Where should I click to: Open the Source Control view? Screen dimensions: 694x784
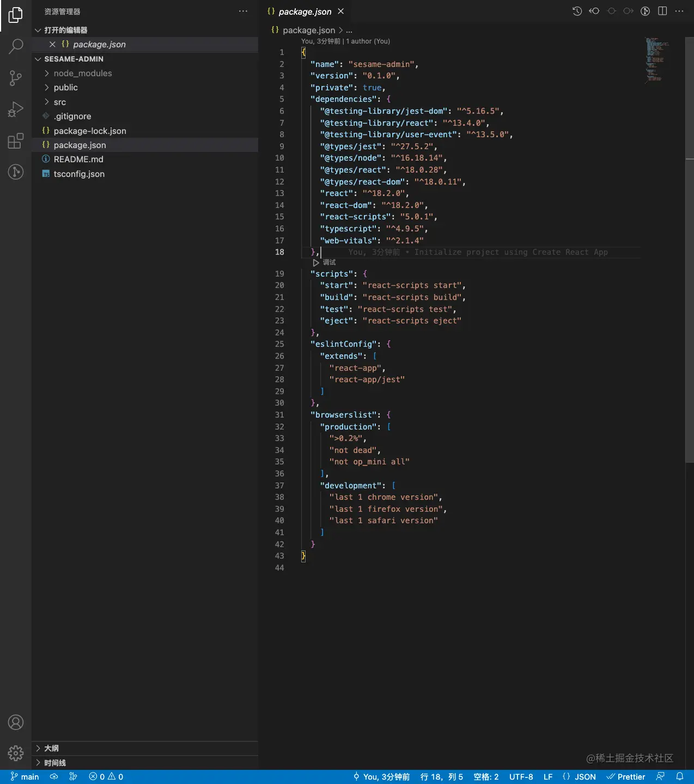15,78
